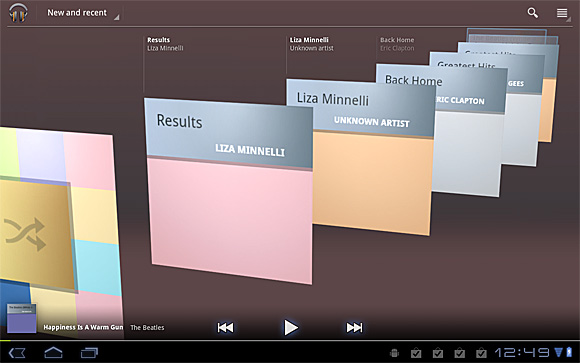Tap now playing Beatles album thumbnail
This screenshot has height=363, width=580.
[21, 318]
